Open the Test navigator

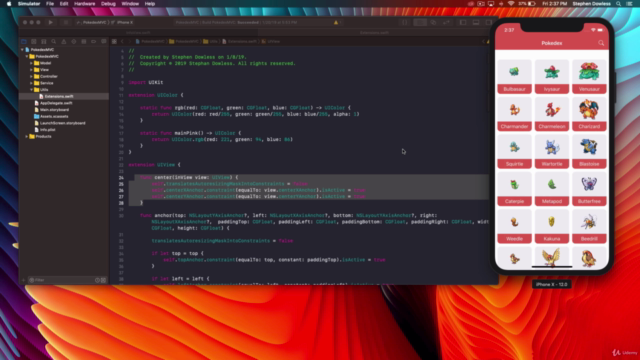pyautogui.click(x=73, y=42)
